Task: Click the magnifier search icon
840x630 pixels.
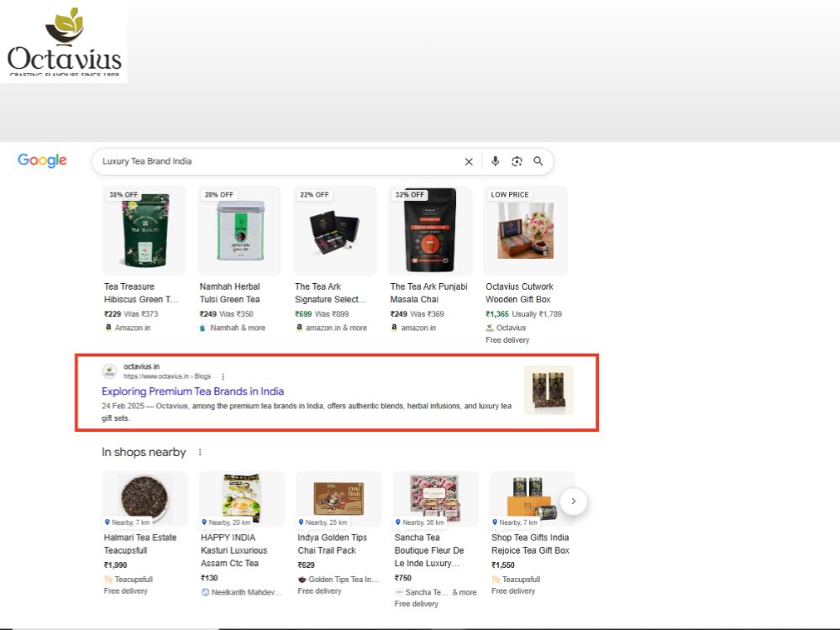Action: pyautogui.click(x=538, y=161)
